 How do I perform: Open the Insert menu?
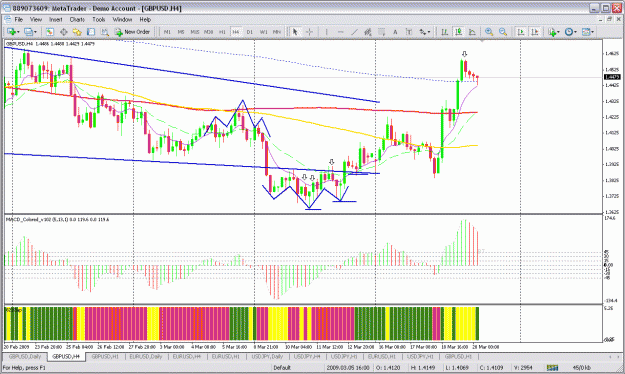pos(55,19)
